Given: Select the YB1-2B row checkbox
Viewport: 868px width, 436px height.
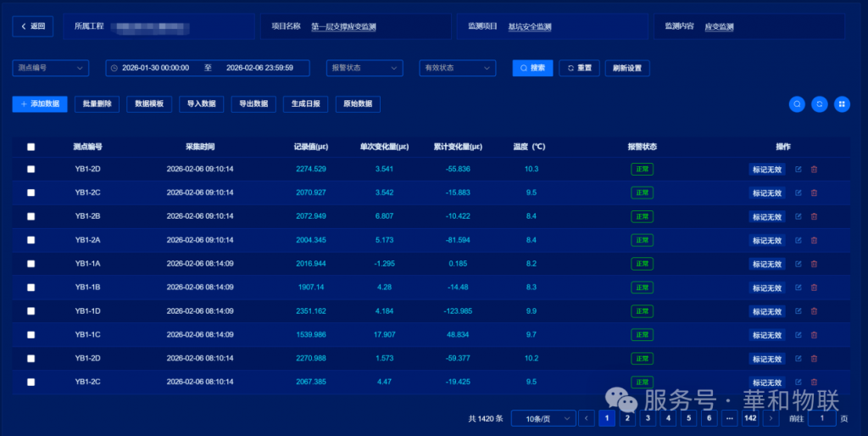Looking at the screenshot, I should 31,216.
